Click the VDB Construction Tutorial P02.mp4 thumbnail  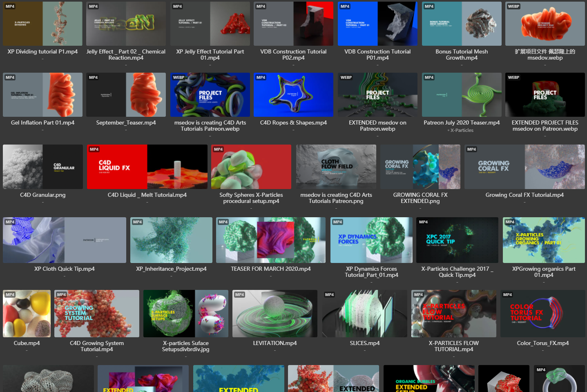[293, 24]
